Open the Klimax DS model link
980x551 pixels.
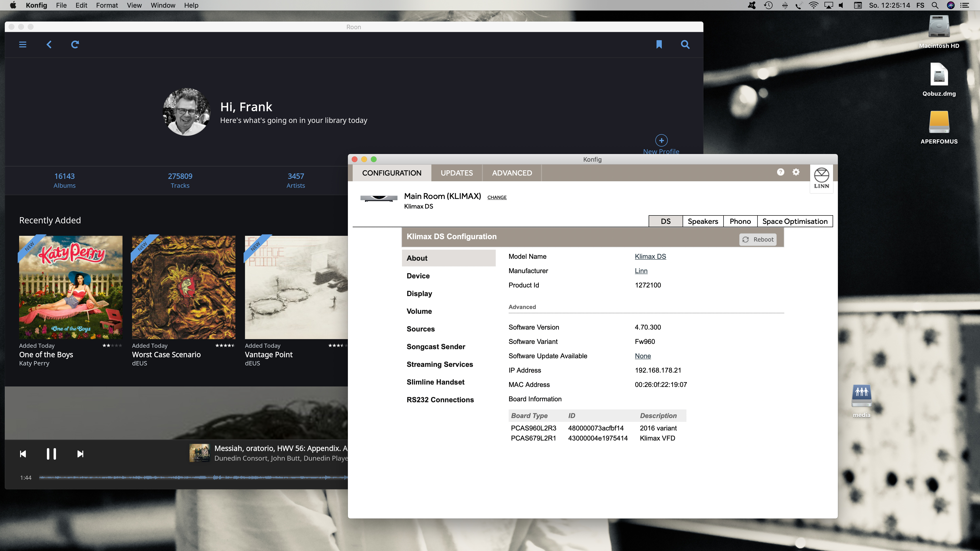pos(650,256)
